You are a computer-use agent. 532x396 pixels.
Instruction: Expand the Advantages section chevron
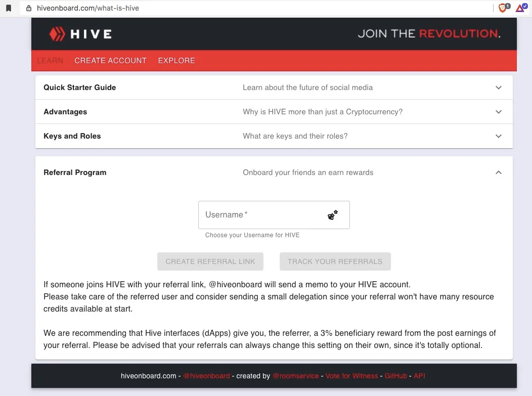(499, 112)
